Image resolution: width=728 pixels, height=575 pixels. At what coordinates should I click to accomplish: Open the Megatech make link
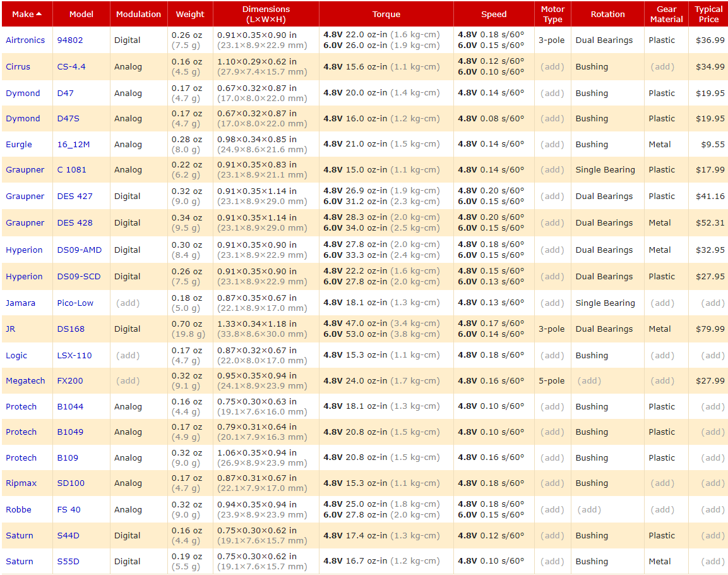(25, 380)
